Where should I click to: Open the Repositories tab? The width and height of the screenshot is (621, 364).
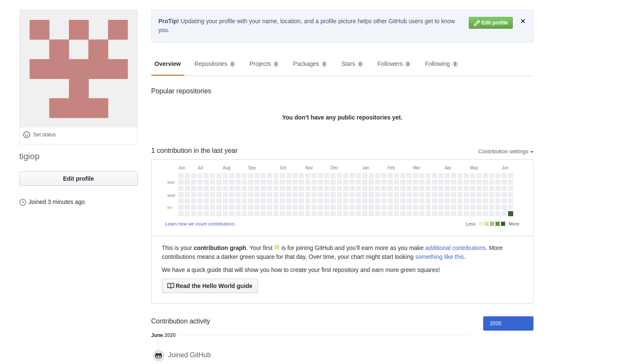(x=215, y=64)
